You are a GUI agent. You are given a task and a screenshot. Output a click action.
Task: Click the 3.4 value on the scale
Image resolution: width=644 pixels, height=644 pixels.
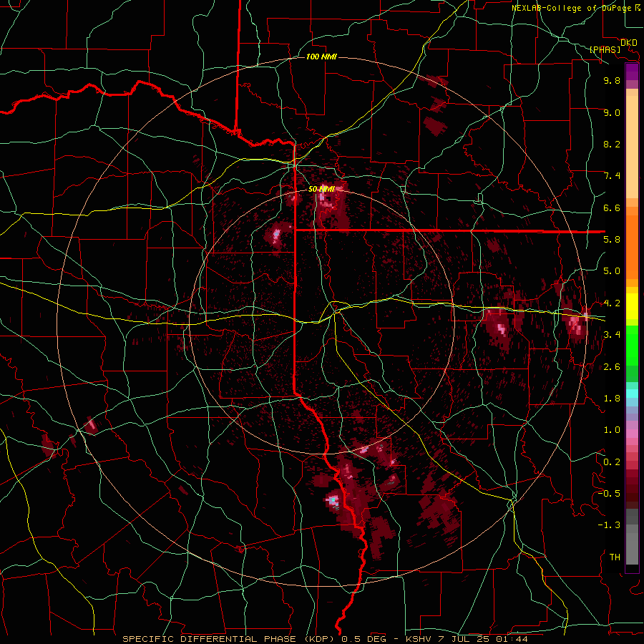click(612, 335)
